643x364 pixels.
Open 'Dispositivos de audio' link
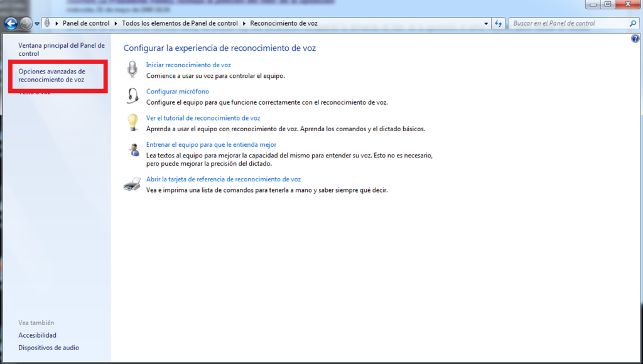[49, 348]
